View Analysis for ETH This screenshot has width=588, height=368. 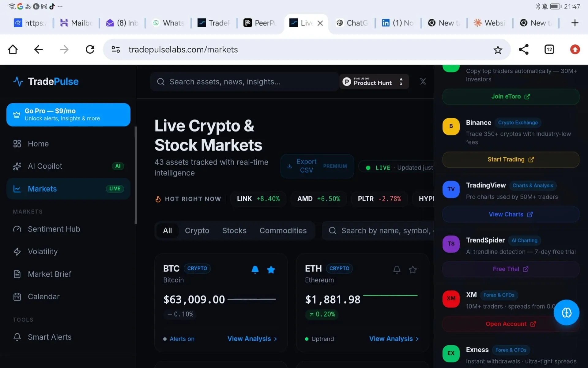[394, 339]
